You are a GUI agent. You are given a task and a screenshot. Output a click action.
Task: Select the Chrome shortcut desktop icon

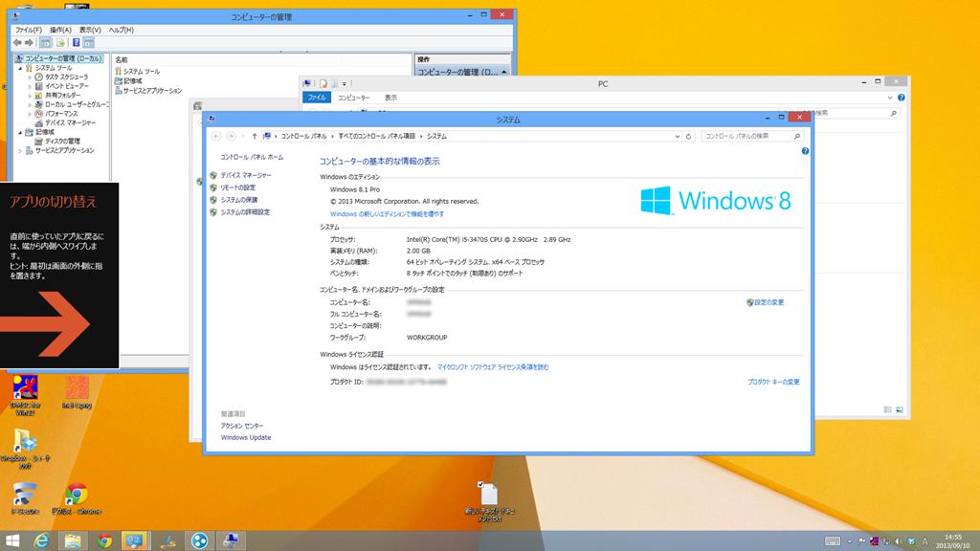77,498
